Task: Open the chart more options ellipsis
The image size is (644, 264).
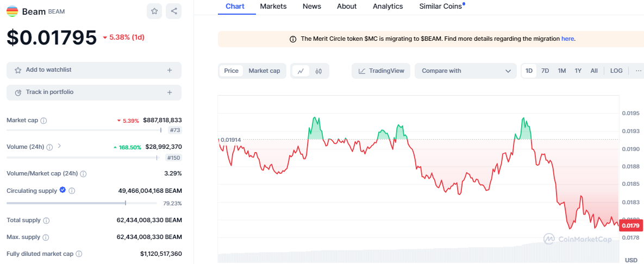Action: (x=638, y=71)
